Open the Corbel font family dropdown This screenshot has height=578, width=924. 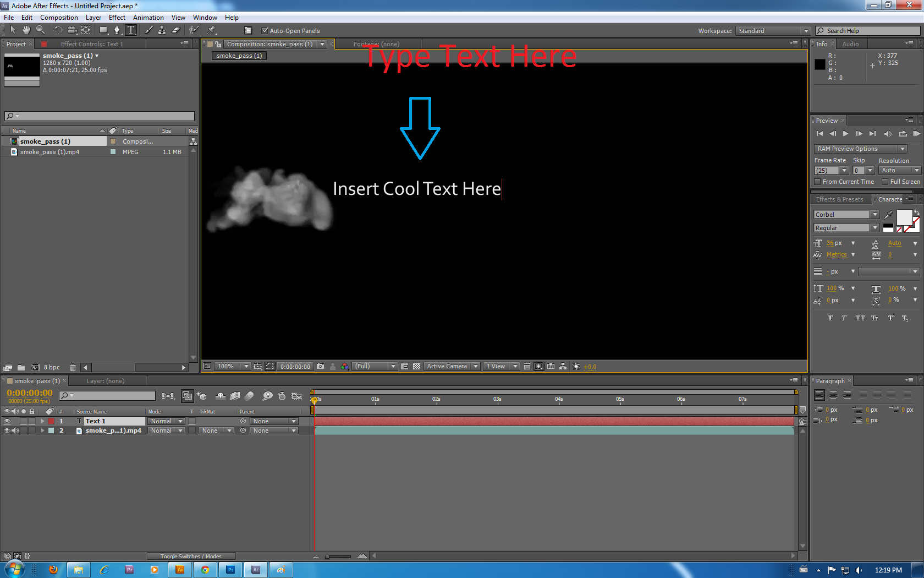coord(846,215)
